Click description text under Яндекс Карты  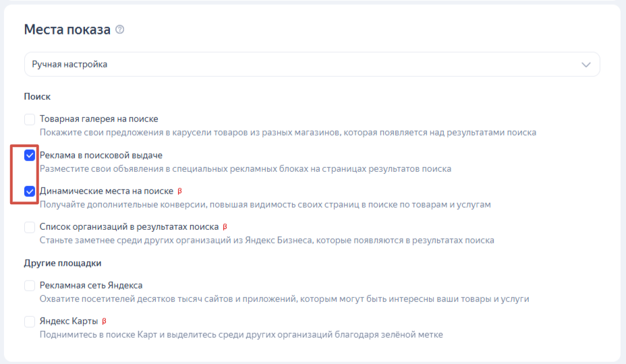[241, 334]
